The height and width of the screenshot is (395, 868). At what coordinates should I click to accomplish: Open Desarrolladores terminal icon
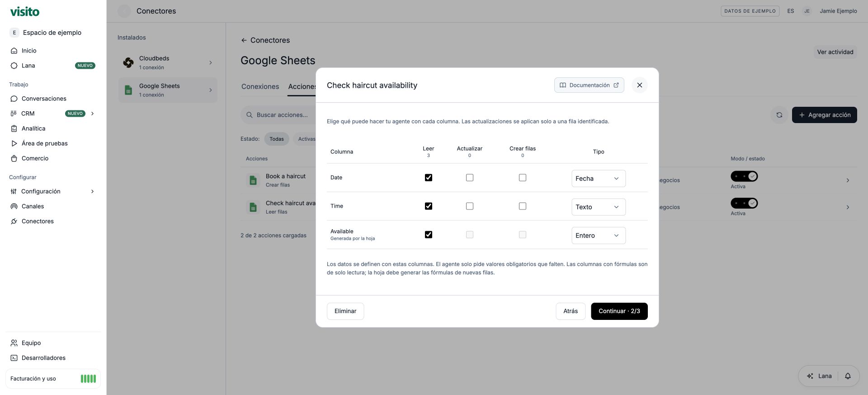14,358
